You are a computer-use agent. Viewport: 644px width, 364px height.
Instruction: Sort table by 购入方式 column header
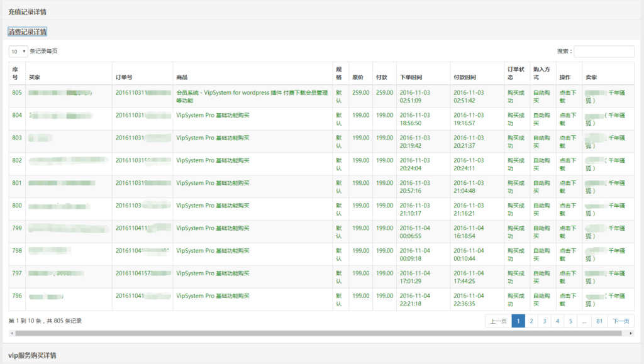pyautogui.click(x=541, y=73)
